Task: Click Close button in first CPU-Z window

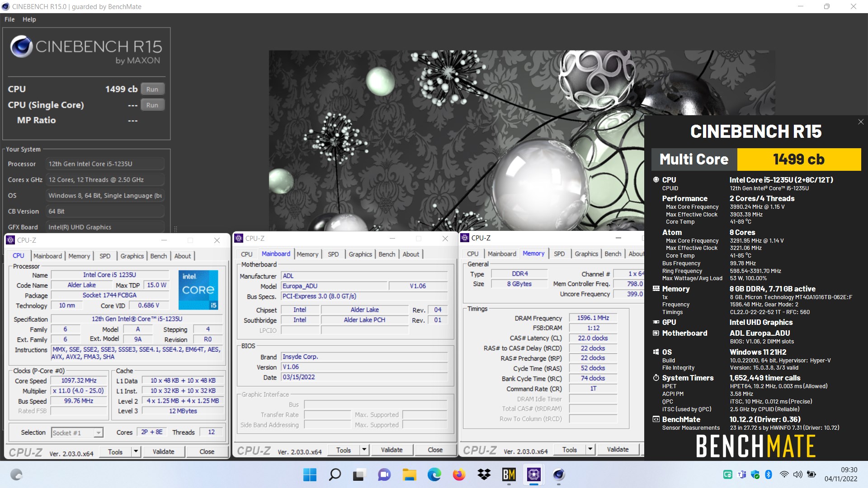Action: click(x=207, y=451)
